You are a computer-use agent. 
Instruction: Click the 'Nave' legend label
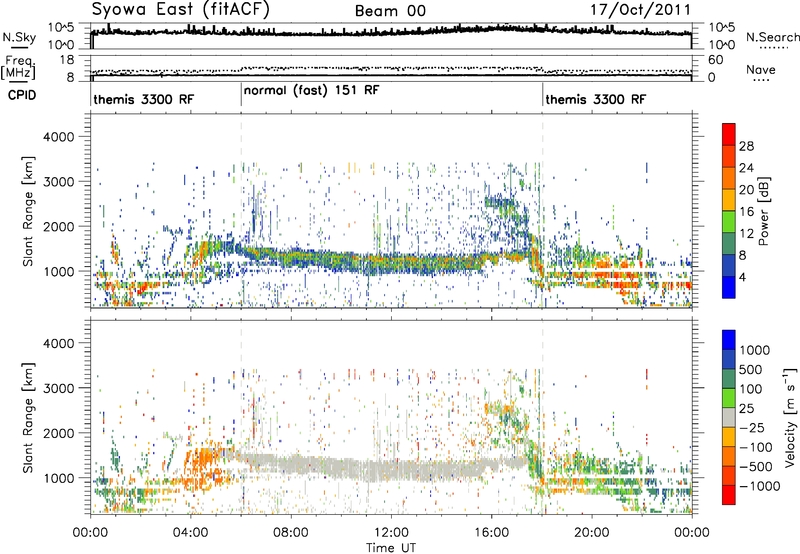click(761, 70)
